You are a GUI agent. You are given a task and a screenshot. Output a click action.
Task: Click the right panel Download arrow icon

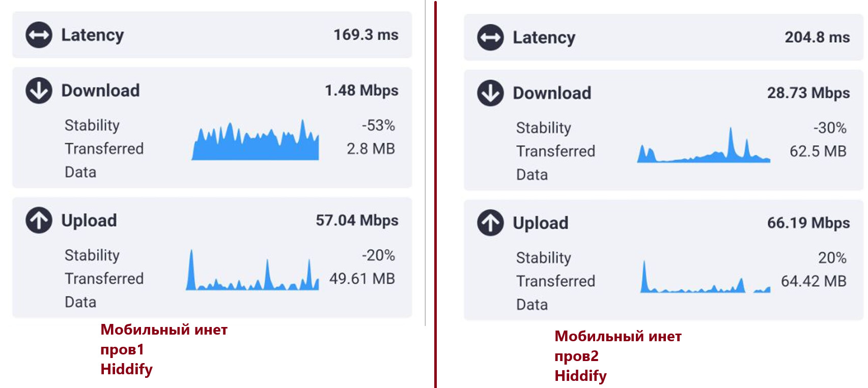click(x=490, y=93)
